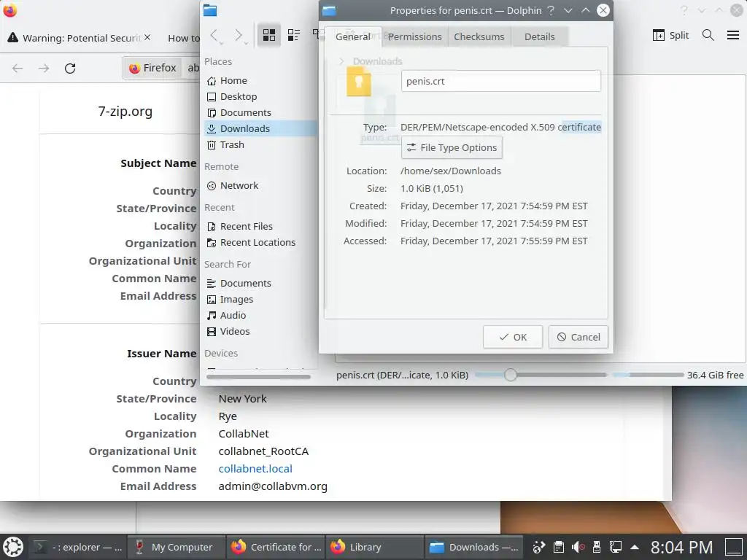This screenshot has height=560, width=747.
Task: Click the CollabNet organization value
Action: [244, 434]
